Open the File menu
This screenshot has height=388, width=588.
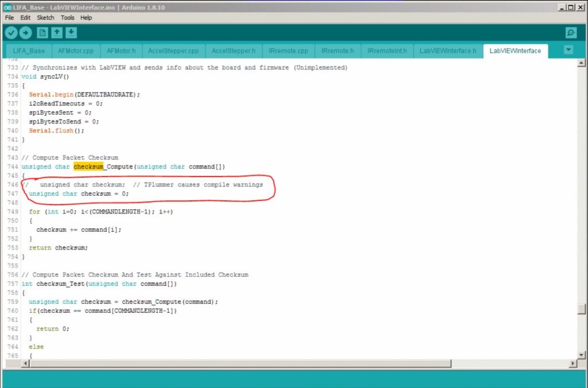click(x=9, y=18)
